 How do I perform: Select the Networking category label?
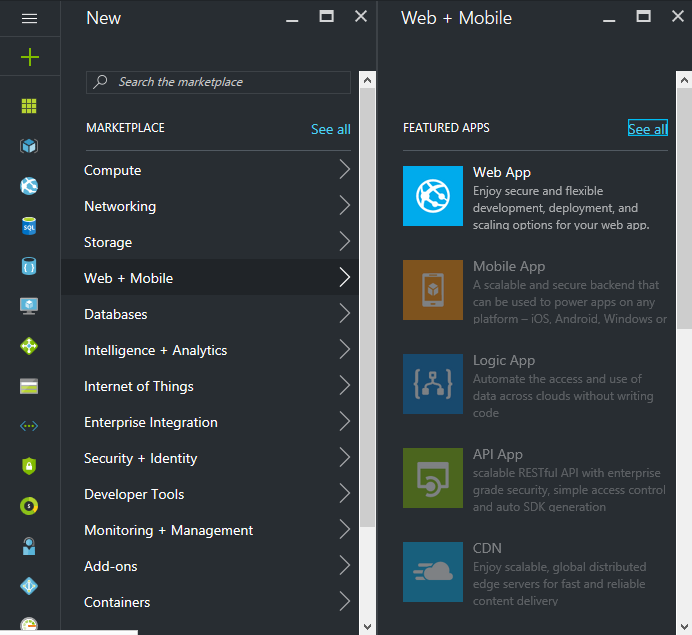[x=120, y=207]
